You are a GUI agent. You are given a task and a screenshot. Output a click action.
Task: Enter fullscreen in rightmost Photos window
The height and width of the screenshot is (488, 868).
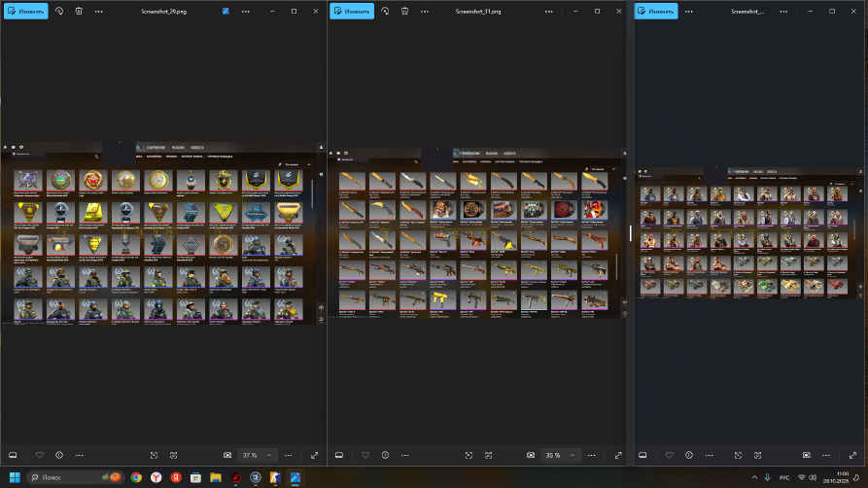[852, 455]
